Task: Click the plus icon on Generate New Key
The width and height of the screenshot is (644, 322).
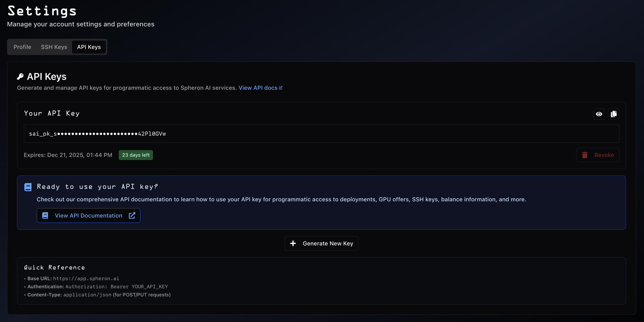Action: [293, 243]
